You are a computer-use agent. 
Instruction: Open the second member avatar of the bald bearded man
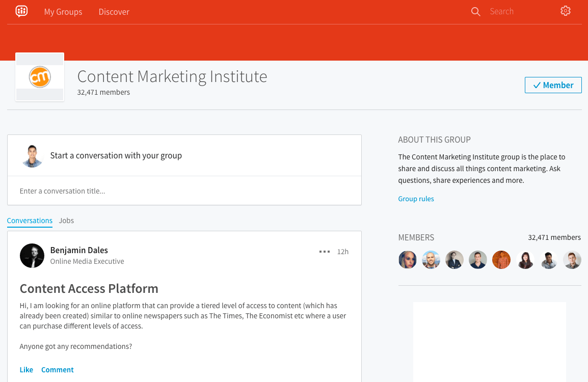click(x=431, y=260)
